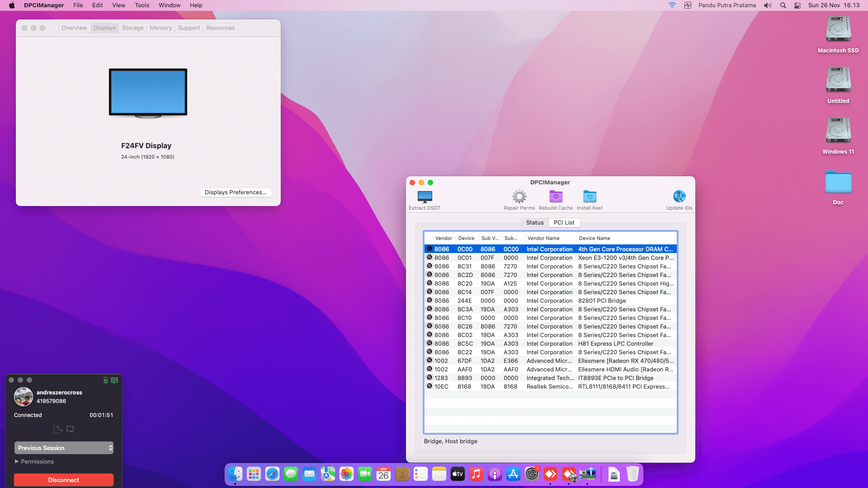The width and height of the screenshot is (868, 488).
Task: Open the Previous Session dropdown
Action: [x=64, y=448]
